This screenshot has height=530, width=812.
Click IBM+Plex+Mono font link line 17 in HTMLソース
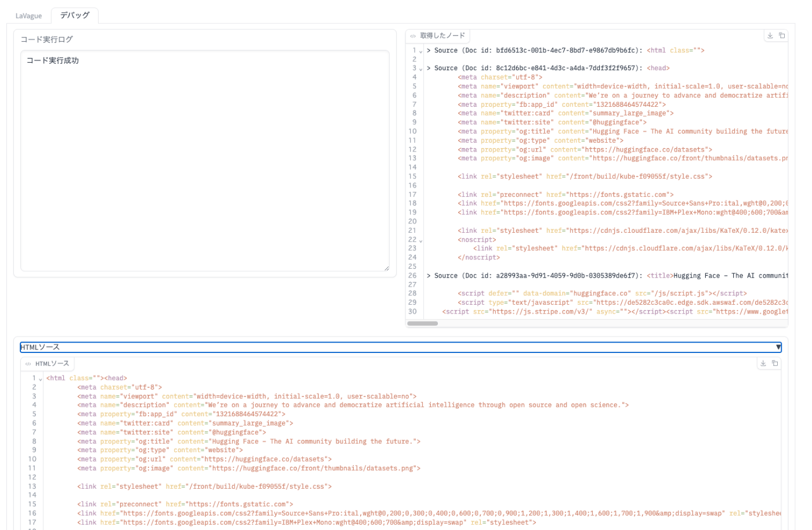tap(307, 522)
